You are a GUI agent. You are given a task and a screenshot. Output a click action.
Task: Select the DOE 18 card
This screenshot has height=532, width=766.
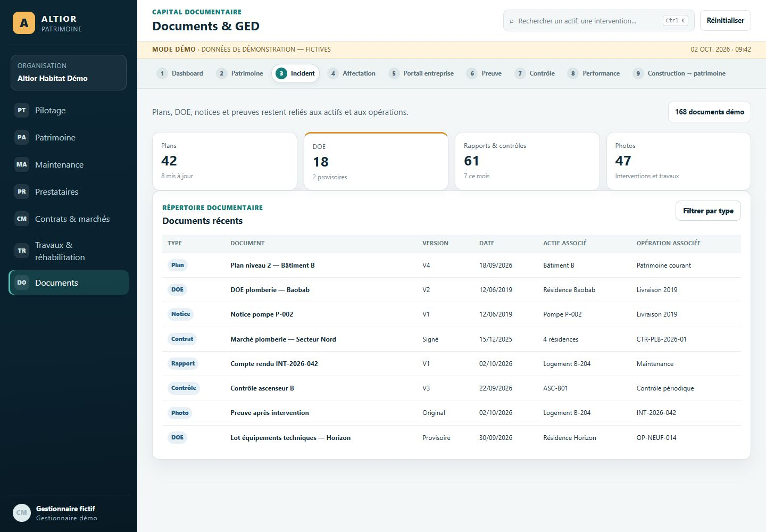376,161
